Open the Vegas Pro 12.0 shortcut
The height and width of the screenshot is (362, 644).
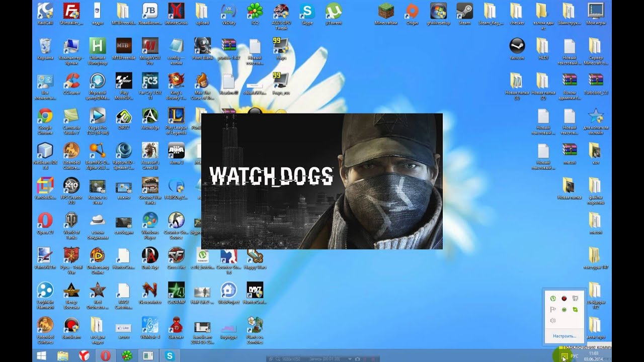pyautogui.click(x=98, y=121)
